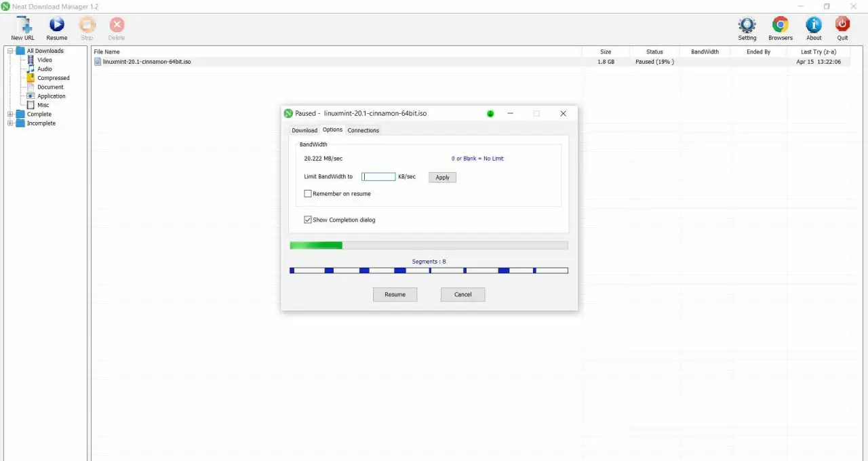Screen dimensions: 868x461
Task: Click the Limit BandWidth input field
Action: coord(378,176)
